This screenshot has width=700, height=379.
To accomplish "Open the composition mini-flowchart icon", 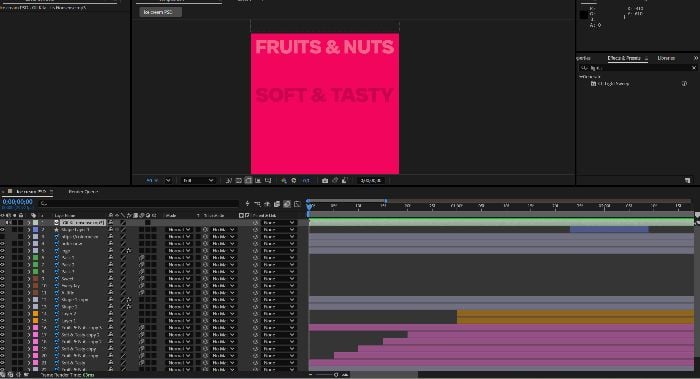I will coord(247,204).
